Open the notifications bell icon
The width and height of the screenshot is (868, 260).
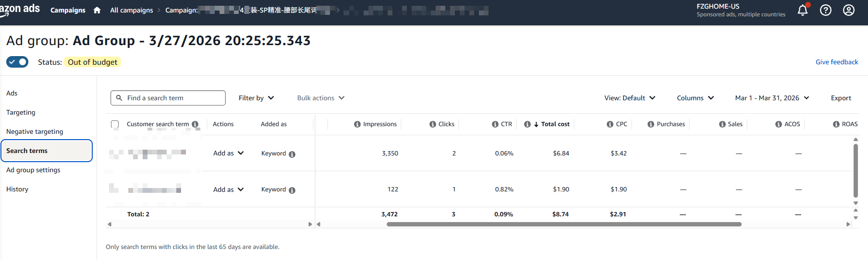click(802, 10)
